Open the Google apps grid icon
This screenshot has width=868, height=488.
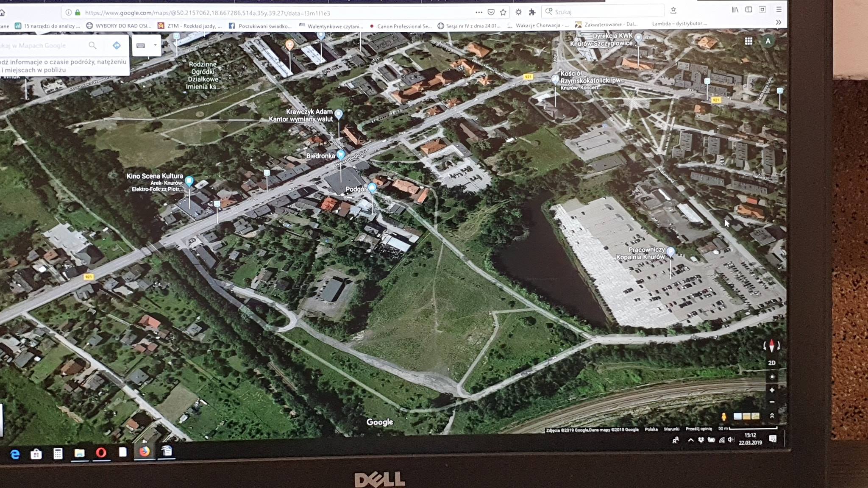point(748,41)
